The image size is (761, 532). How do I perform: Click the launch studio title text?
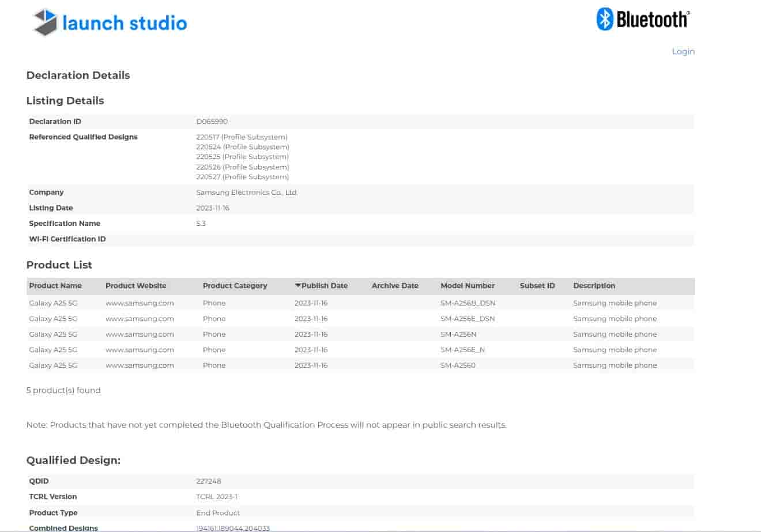coord(125,23)
